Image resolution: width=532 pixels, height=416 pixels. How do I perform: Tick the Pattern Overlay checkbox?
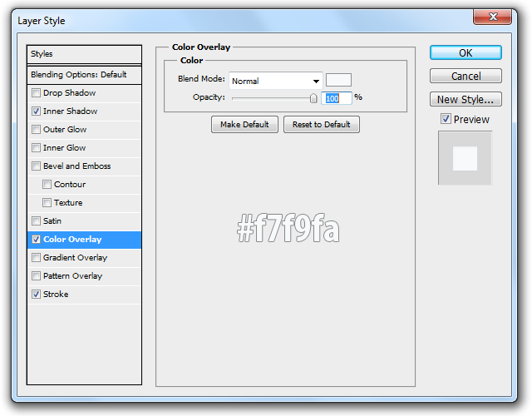36,275
